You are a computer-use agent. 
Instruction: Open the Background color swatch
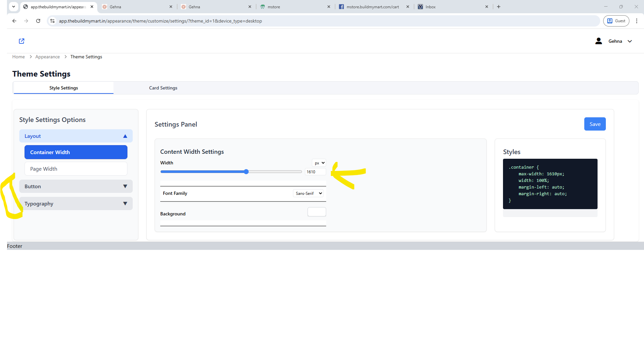pyautogui.click(x=317, y=212)
